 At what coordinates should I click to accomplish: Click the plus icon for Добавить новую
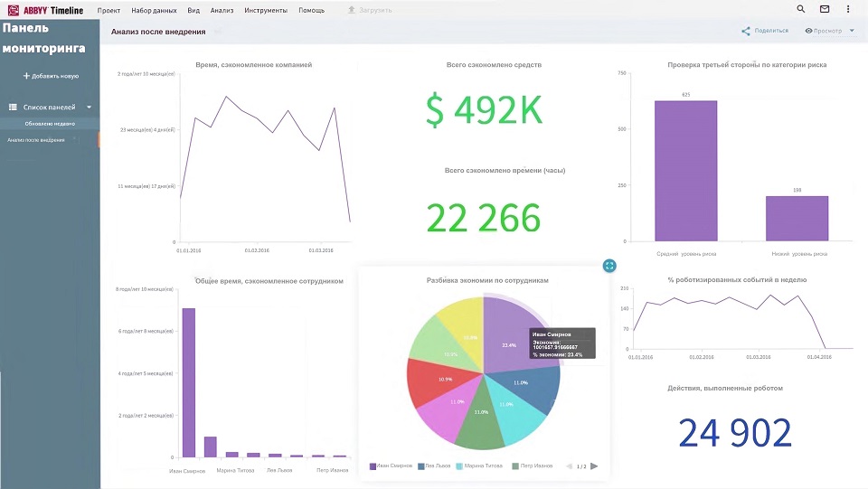pyautogui.click(x=26, y=76)
